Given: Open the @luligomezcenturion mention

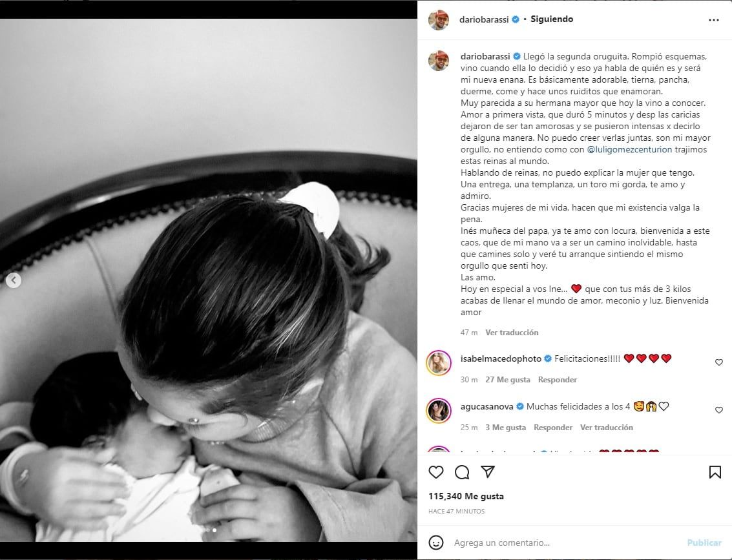Looking at the screenshot, I should click(629, 149).
